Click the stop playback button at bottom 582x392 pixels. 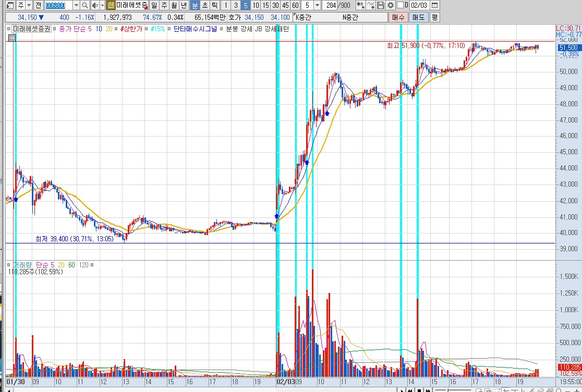419,390
